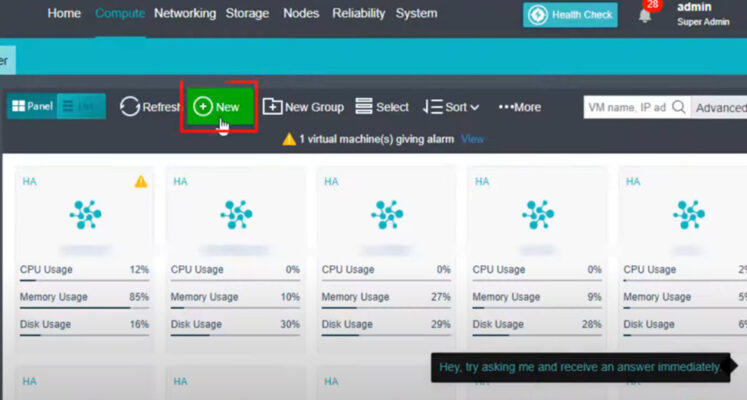The image size is (747, 400).
Task: Open the VM icon with 30% disk usage
Action: (236, 214)
